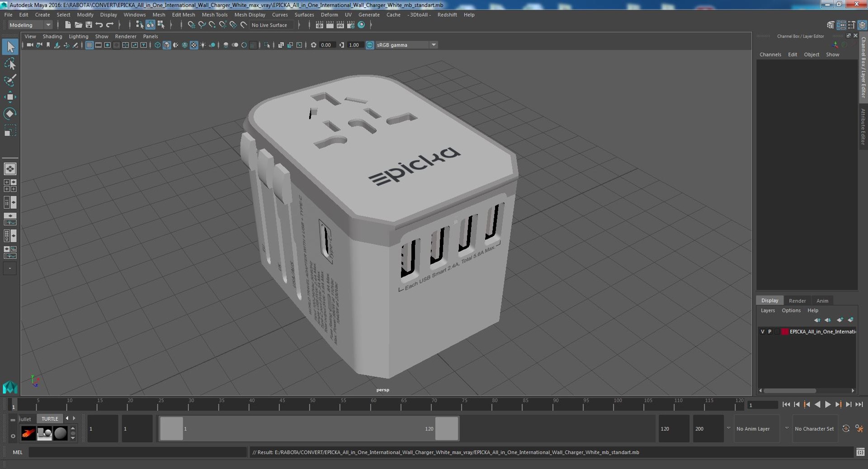The image size is (868, 469).
Task: Open the sRGB gamma color space dropdown
Action: (406, 45)
